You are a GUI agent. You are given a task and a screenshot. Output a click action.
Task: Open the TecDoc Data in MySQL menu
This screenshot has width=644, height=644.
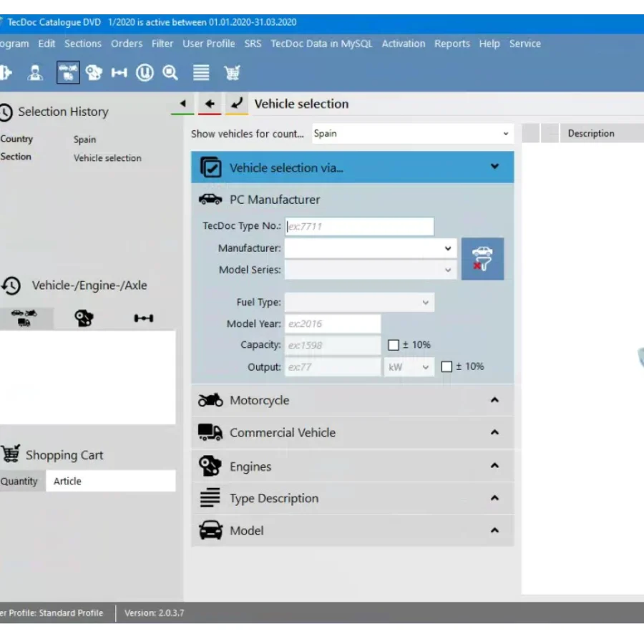(x=321, y=44)
